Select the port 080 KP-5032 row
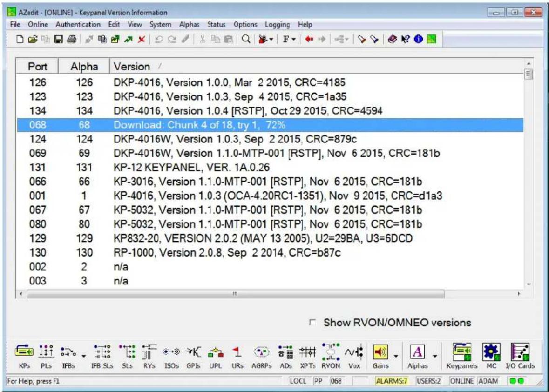Image resolution: width=549 pixels, height=392 pixels. coord(270,224)
